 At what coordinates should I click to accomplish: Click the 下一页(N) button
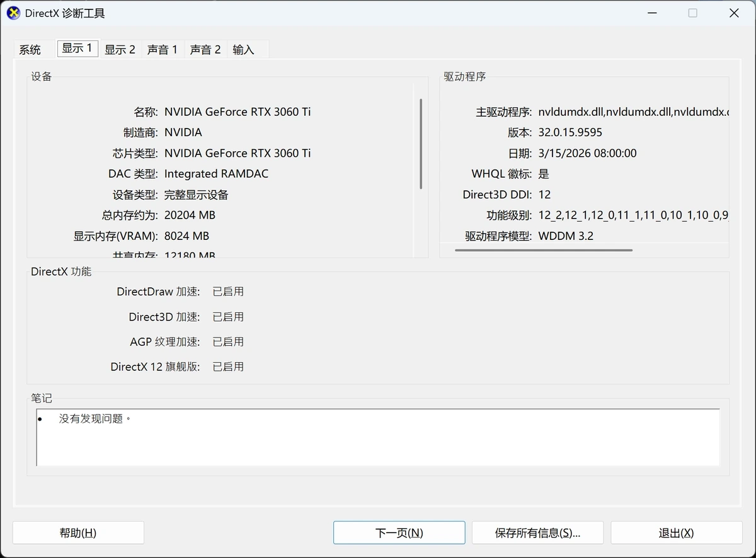pos(399,533)
